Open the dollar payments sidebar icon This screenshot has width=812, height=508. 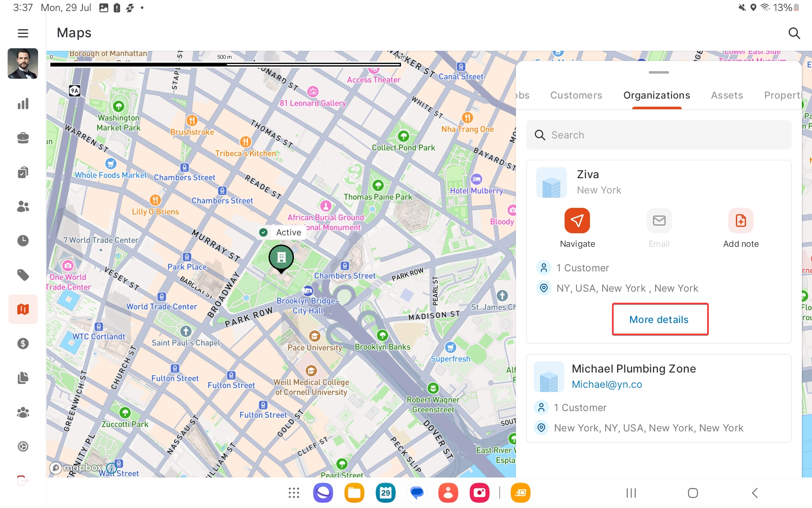click(23, 343)
